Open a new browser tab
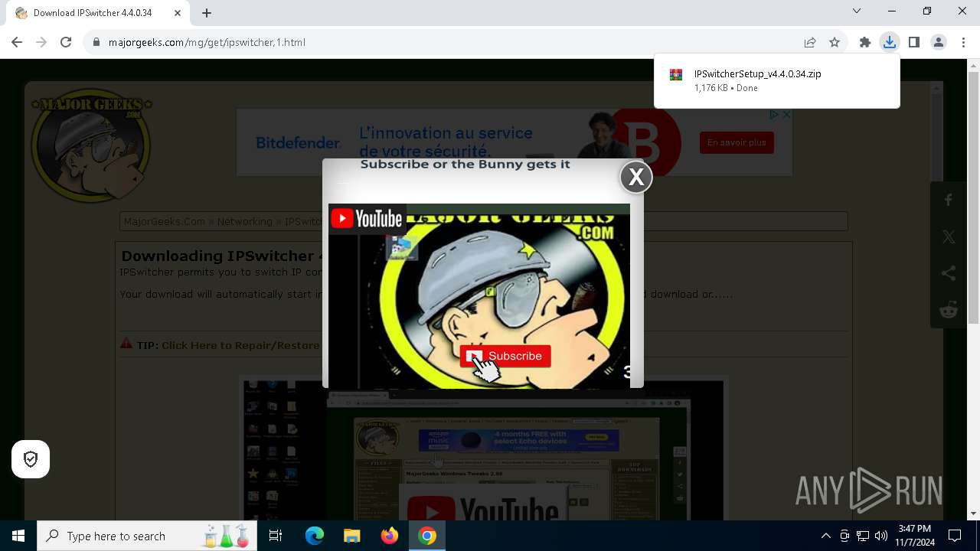980x551 pixels. pos(207,13)
